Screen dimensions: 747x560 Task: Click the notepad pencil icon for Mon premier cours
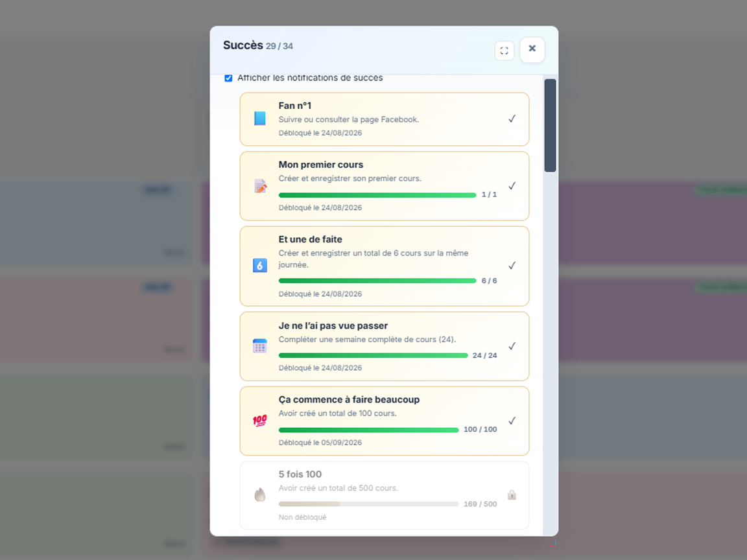click(x=260, y=186)
